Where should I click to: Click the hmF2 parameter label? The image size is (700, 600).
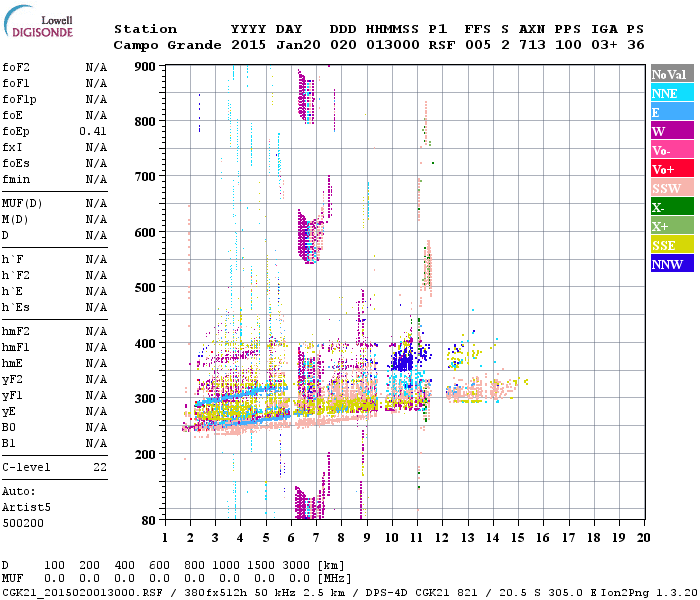pos(16,331)
